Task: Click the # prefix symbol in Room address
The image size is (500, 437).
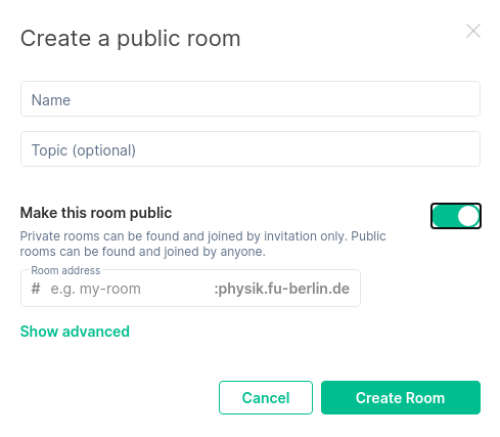Action: pyautogui.click(x=36, y=289)
